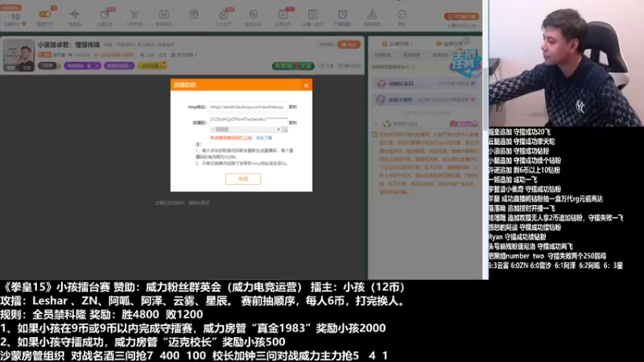Viewport: 644px width, 362px height.
Task: Open the alarm clock reminder icon
Action: coord(342,14)
